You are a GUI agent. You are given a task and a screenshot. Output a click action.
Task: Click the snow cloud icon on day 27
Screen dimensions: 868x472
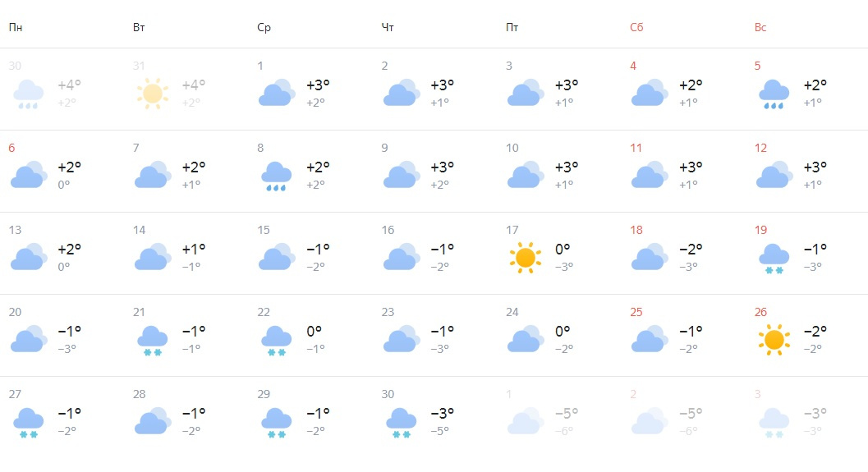pos(28,422)
